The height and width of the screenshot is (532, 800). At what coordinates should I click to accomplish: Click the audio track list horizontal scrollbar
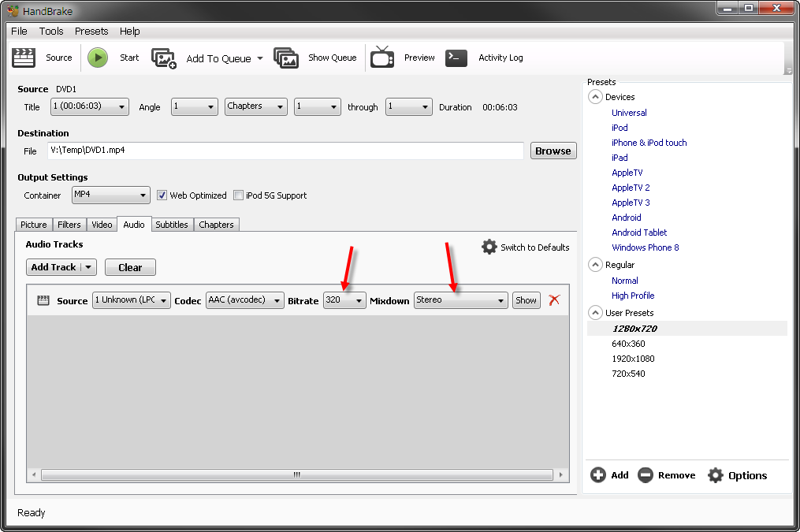point(297,474)
